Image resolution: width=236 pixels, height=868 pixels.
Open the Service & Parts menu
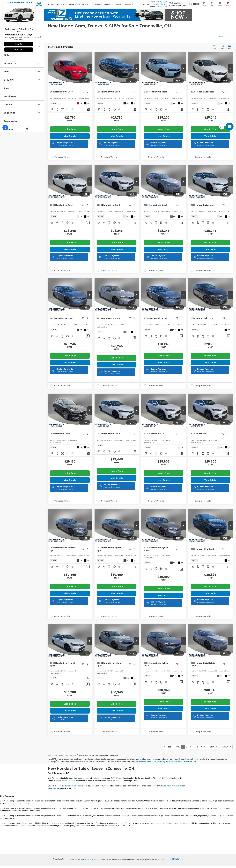point(74,4)
